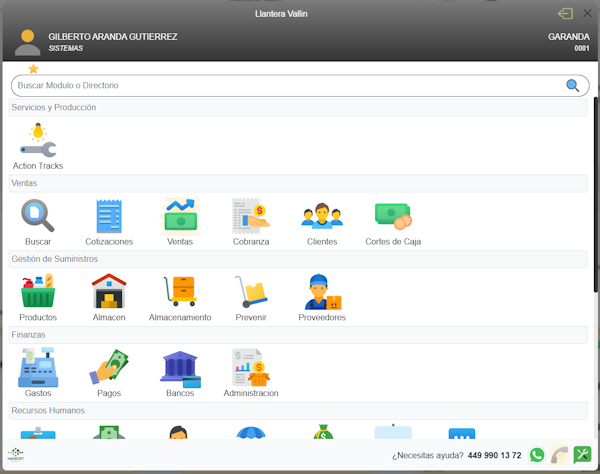This screenshot has width=600, height=474.
Task: Click the logout icon in title bar
Action: tap(565, 14)
